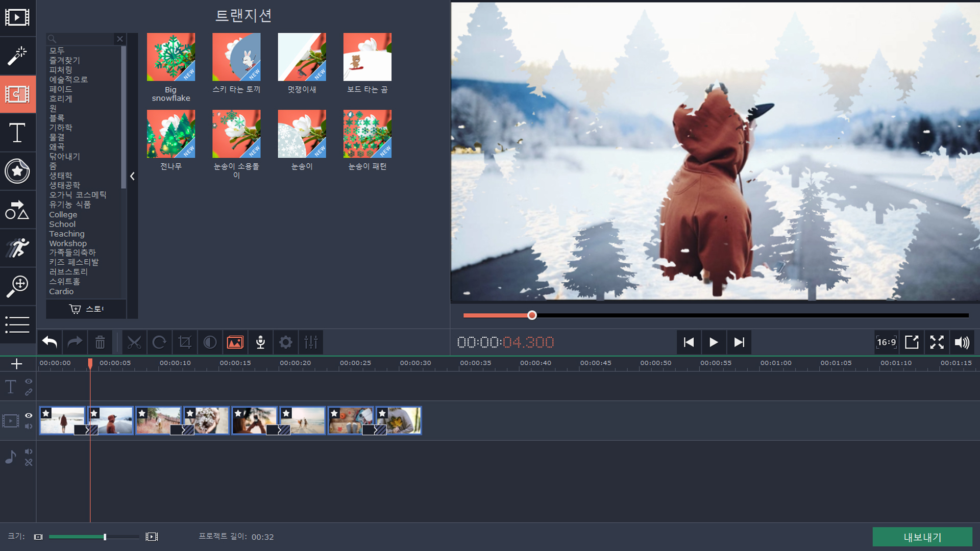Open the Stickers panel in the sidebar
Image resolution: width=980 pixels, height=551 pixels.
[17, 171]
